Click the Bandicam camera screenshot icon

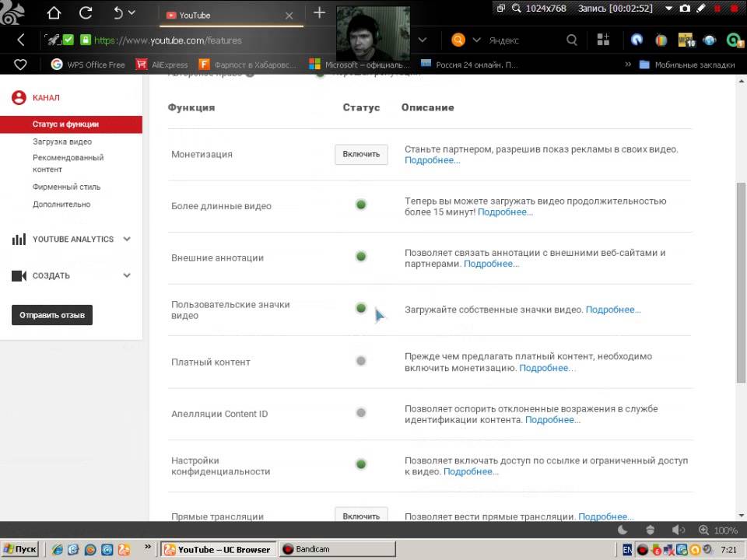[685, 8]
